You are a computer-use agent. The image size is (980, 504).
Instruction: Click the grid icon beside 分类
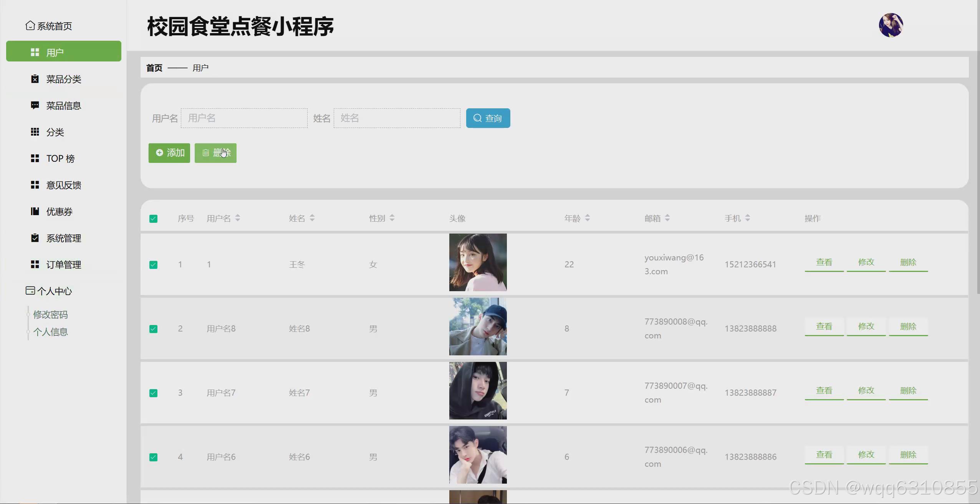[35, 132]
